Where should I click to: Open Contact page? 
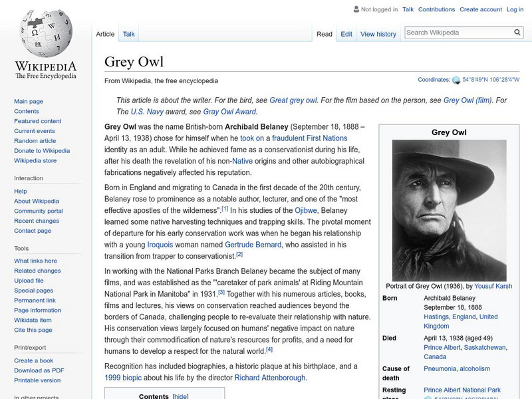click(x=33, y=230)
